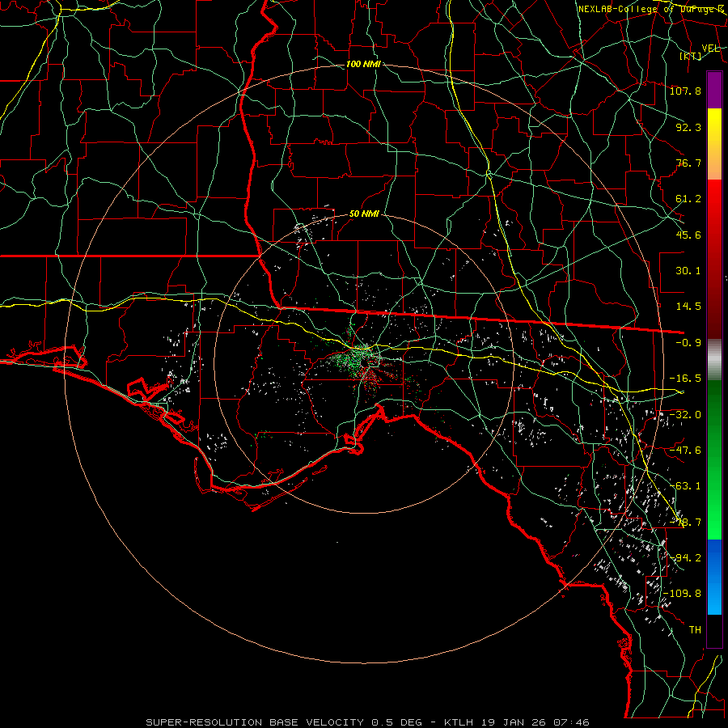Screen dimensions: 728x728
Task: Pick the gray near-zero segment of the velocity bar
Action: point(714,360)
